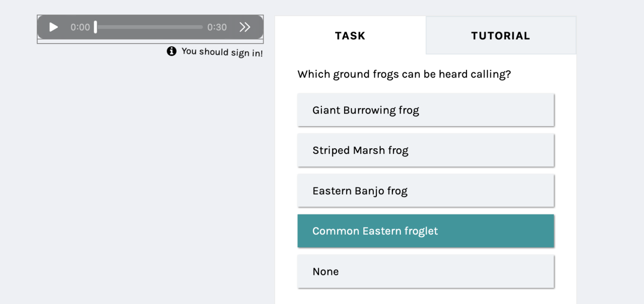Click the 0:00 elapsed time readout
Image resolution: width=644 pixels, height=304 pixels.
(80, 27)
